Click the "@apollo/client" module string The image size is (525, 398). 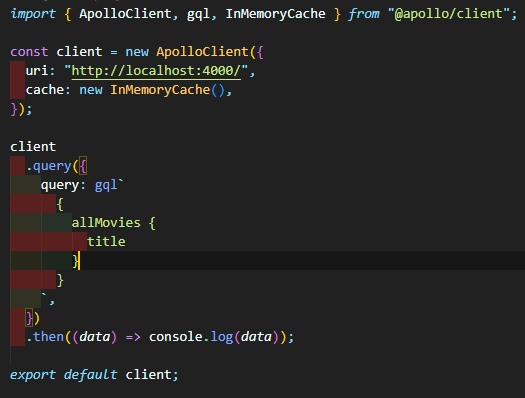(449, 14)
